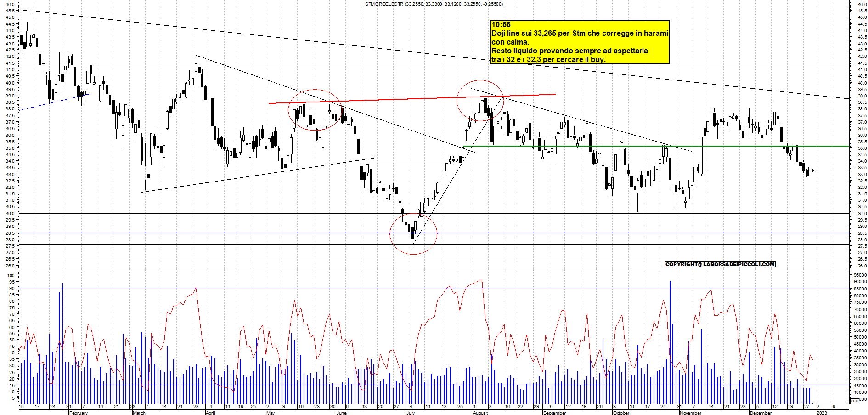Viewport: 868px width, 415px height.
Task: Click the 50000 volume scale label
Action: click(x=860, y=337)
